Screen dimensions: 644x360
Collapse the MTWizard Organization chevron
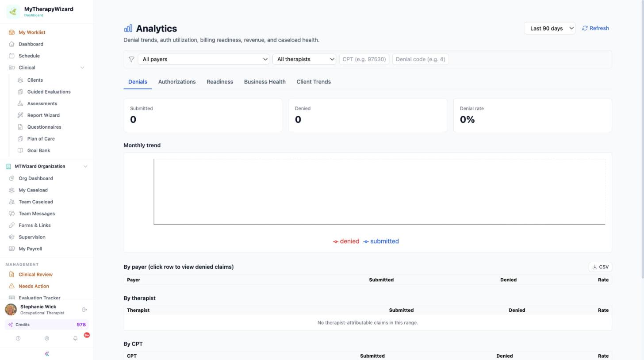[85, 166]
